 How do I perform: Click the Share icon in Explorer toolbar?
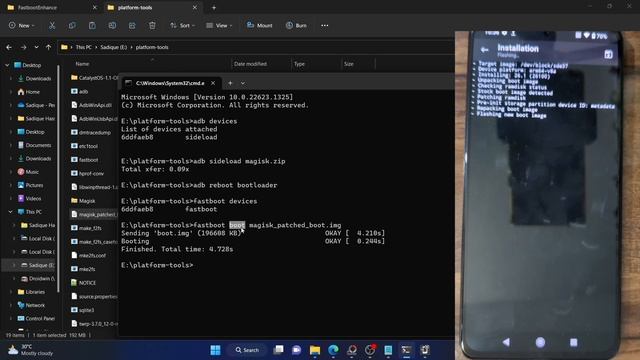[132, 25]
